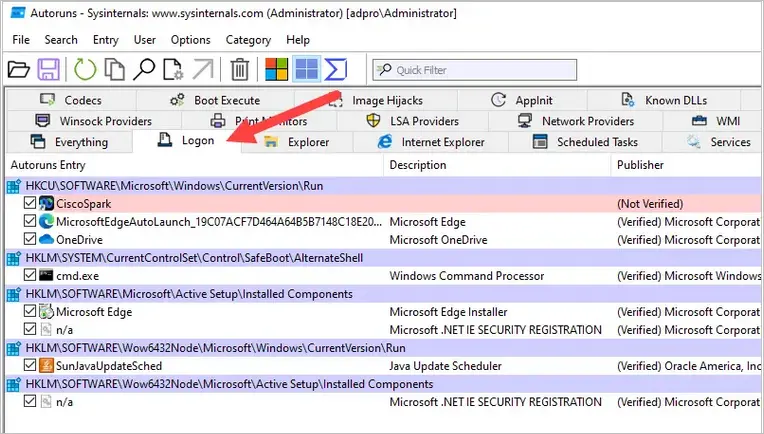
Task: Switch to the Network Providers tab
Action: point(576,121)
